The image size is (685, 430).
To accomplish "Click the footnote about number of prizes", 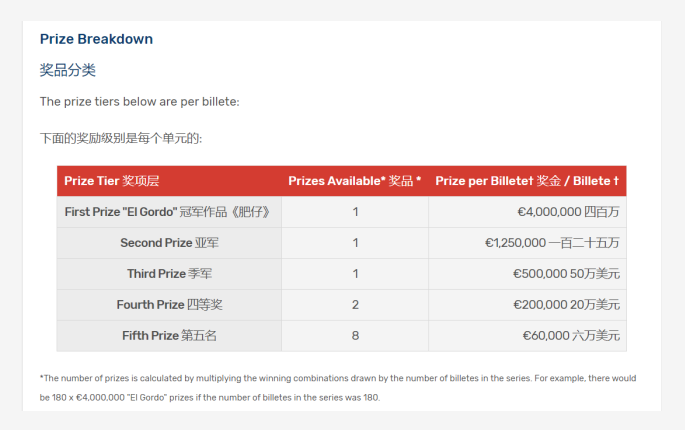I will pyautogui.click(x=338, y=388).
